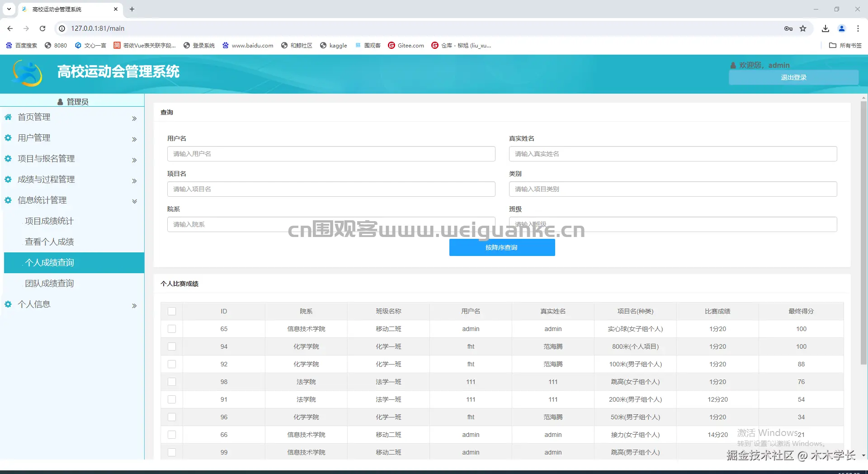Open the www.baidu.com bookmark
Screen dimensions: 868x474
(248, 45)
